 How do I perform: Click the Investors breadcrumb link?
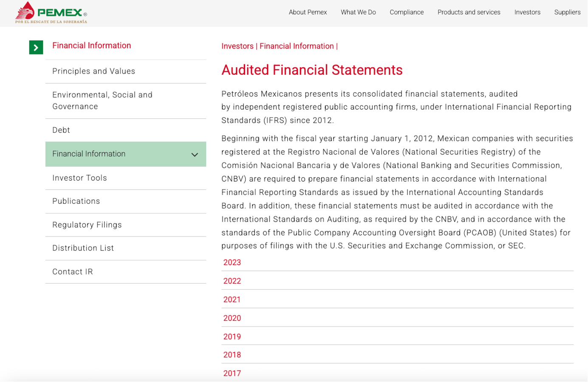238,46
